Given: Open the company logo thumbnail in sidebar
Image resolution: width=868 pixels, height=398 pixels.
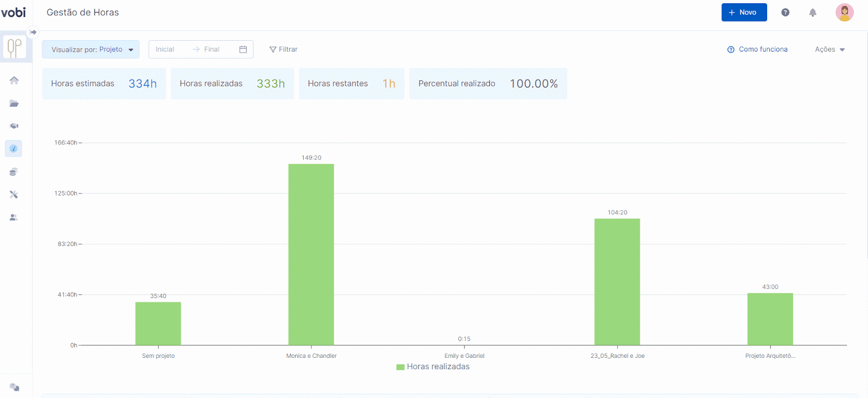Looking at the screenshot, I should pos(14,47).
